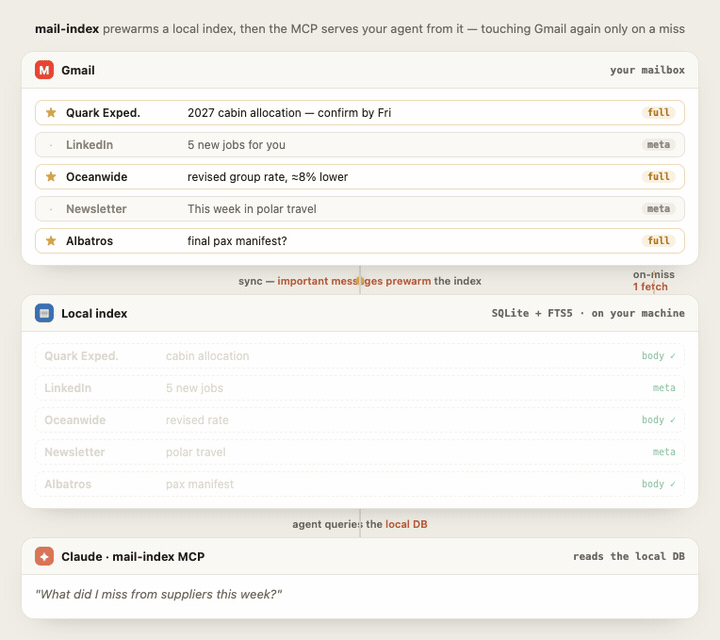Open 'This week in polar travel' email

(x=252, y=209)
